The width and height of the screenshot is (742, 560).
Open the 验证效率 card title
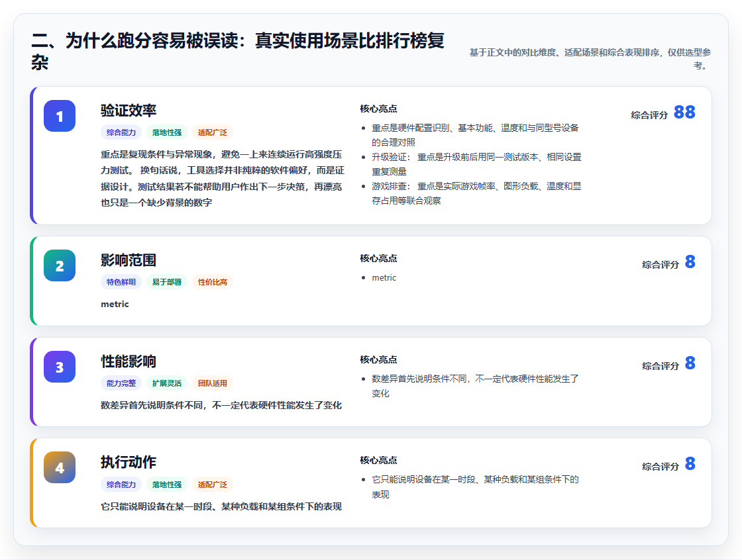129,111
